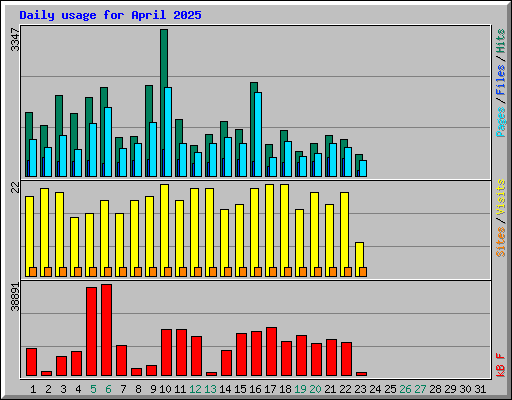Select the red KB bar for day 1
The width and height of the screenshot is (512, 400).
click(32, 362)
